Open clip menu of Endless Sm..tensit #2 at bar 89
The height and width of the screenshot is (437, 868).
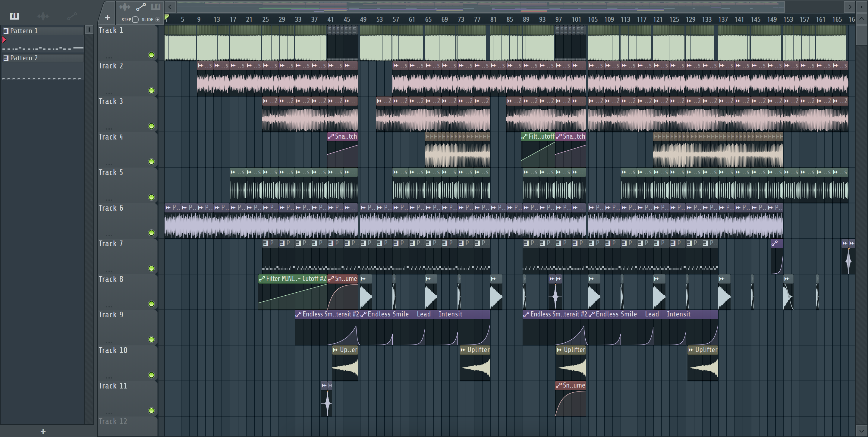pyautogui.click(x=526, y=314)
